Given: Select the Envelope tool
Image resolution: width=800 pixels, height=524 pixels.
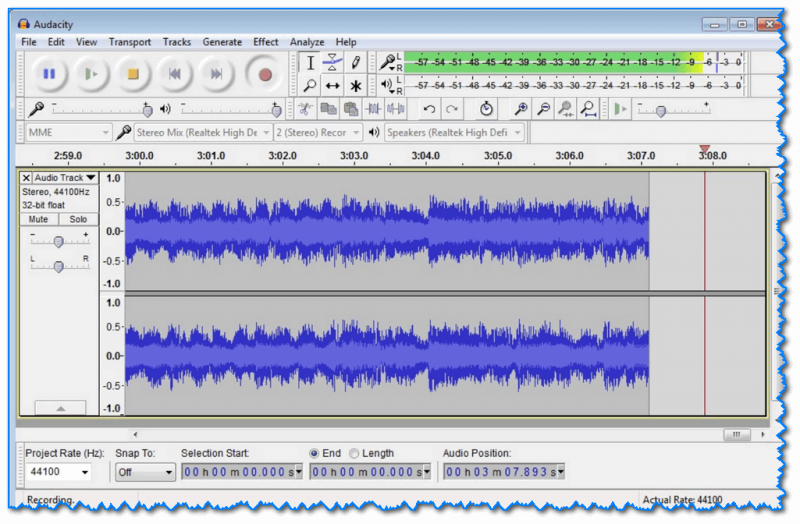Looking at the screenshot, I should pyautogui.click(x=332, y=63).
